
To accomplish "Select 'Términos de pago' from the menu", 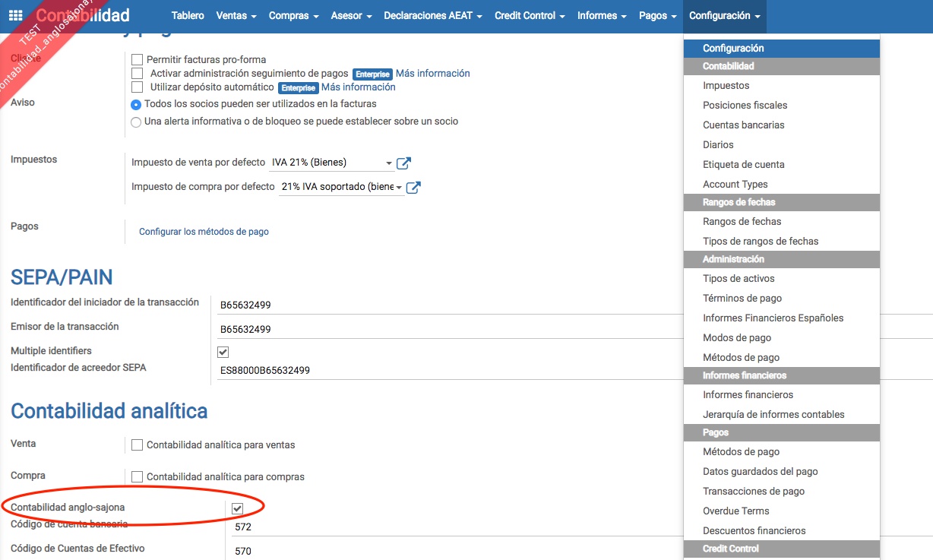I will coord(742,299).
